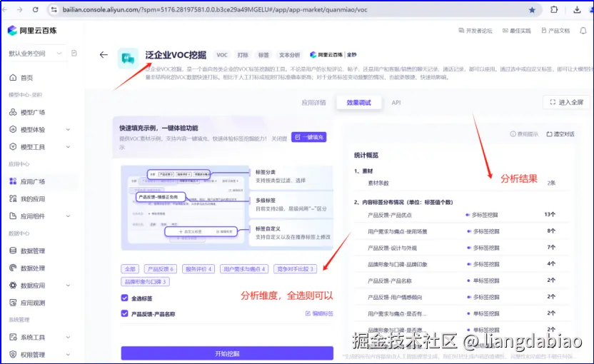The width and height of the screenshot is (594, 364).
Task: Bookmark page with the star icon
Action: pyautogui.click(x=532, y=10)
